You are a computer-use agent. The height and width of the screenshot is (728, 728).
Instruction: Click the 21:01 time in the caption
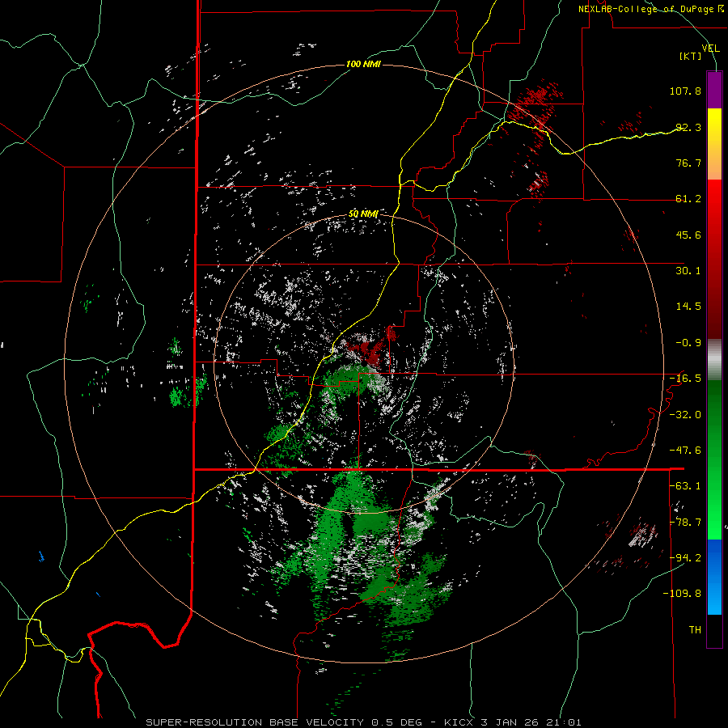click(x=565, y=722)
